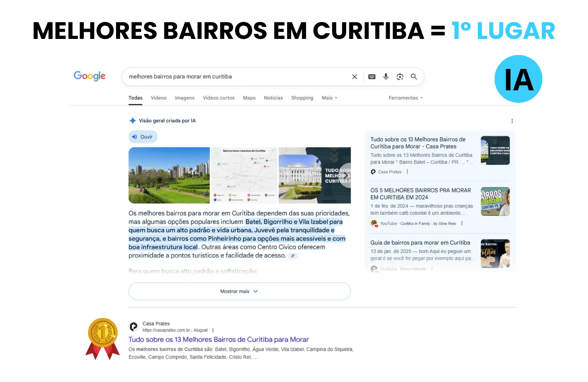Open the white palace building image thumbnail
The width and height of the screenshot is (588, 382).
point(315,175)
